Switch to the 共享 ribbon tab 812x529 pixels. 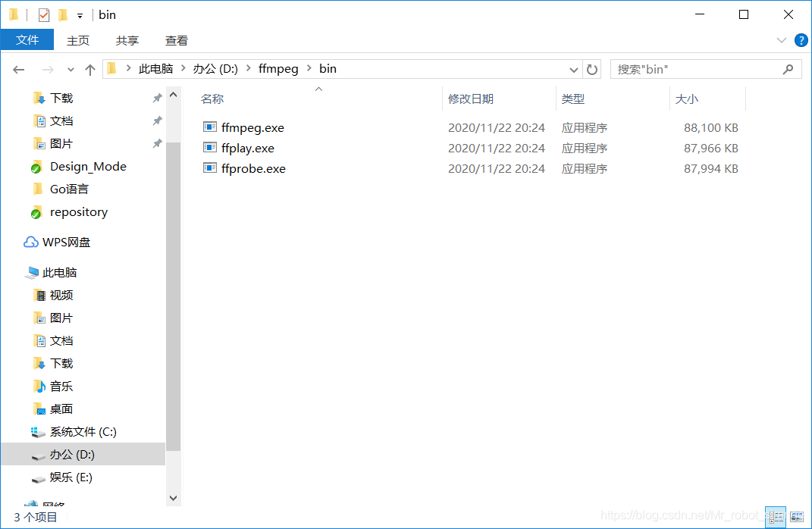127,40
